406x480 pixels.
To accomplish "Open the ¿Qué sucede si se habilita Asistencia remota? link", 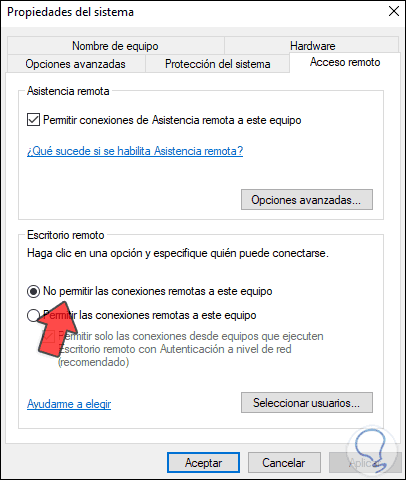I will (135, 151).
